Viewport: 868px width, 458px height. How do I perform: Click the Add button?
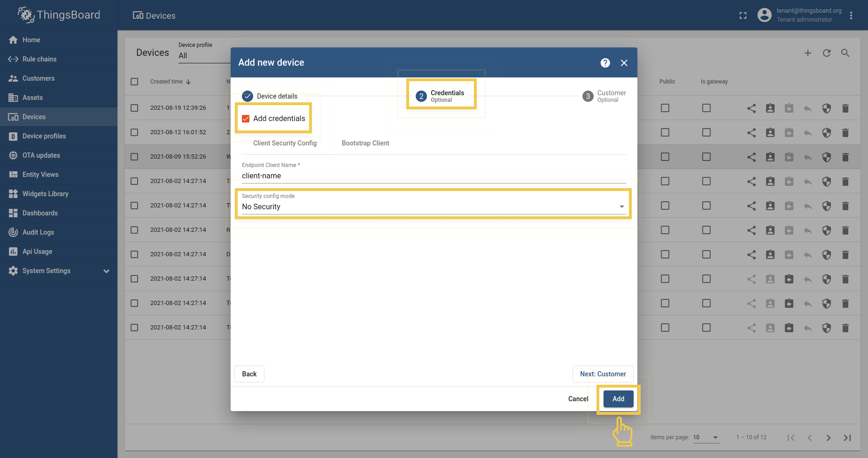[x=619, y=399]
